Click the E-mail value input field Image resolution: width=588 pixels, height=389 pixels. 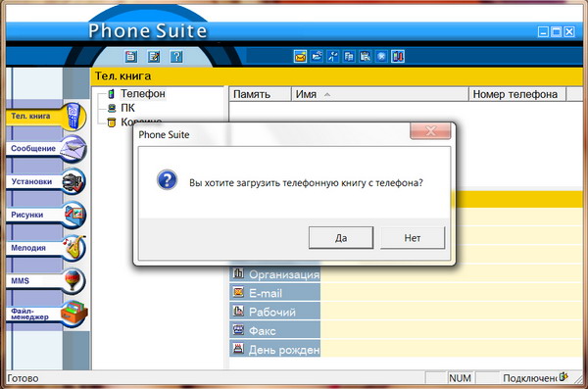[452, 293]
